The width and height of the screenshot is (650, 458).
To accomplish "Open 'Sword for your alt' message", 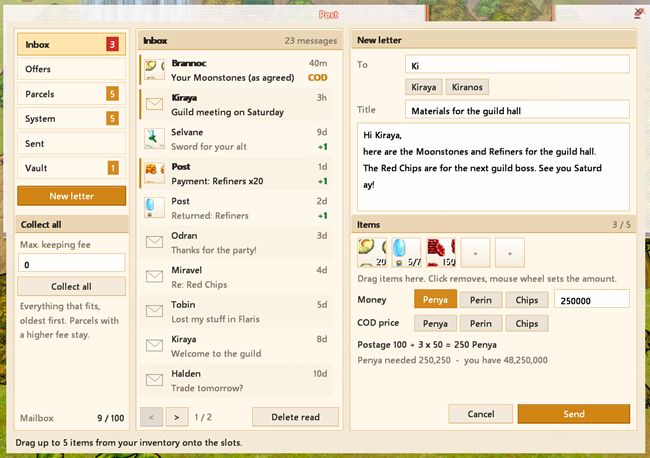I will (x=235, y=138).
